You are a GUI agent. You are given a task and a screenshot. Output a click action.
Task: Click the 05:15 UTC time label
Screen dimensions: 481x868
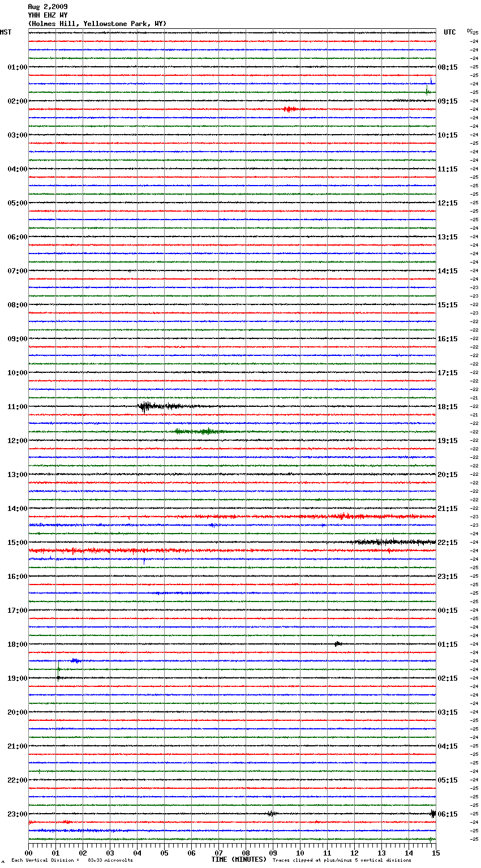[x=448, y=780]
